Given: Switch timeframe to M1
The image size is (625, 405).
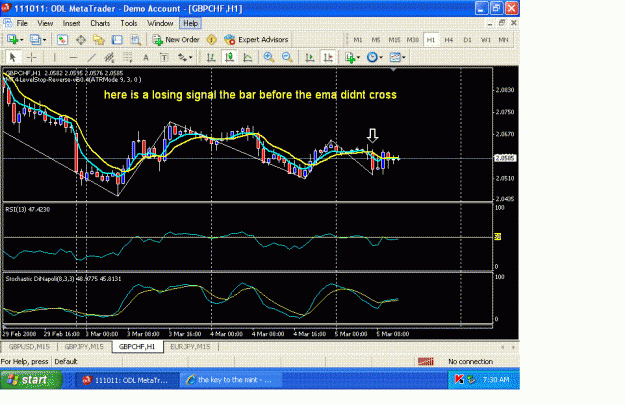Looking at the screenshot, I should [358, 40].
